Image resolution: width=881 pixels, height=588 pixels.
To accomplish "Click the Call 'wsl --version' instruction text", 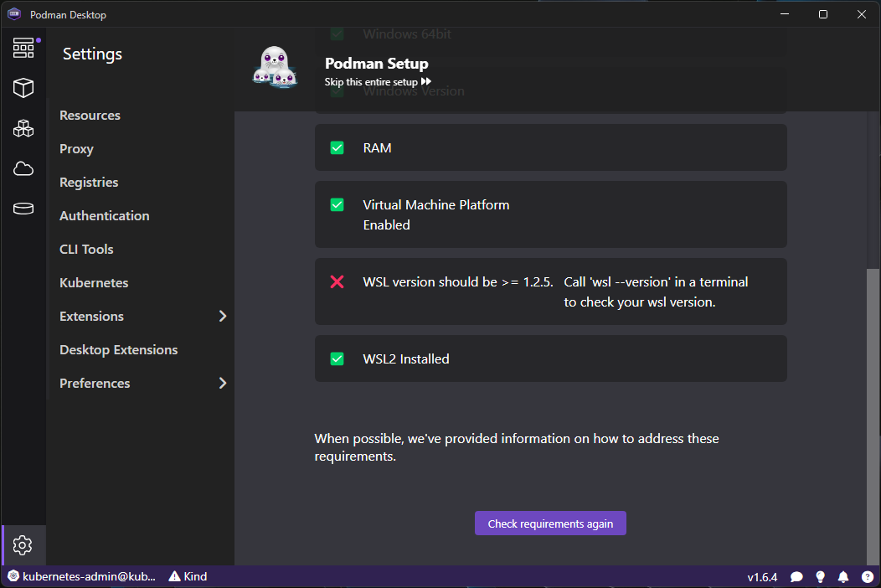I will point(656,291).
